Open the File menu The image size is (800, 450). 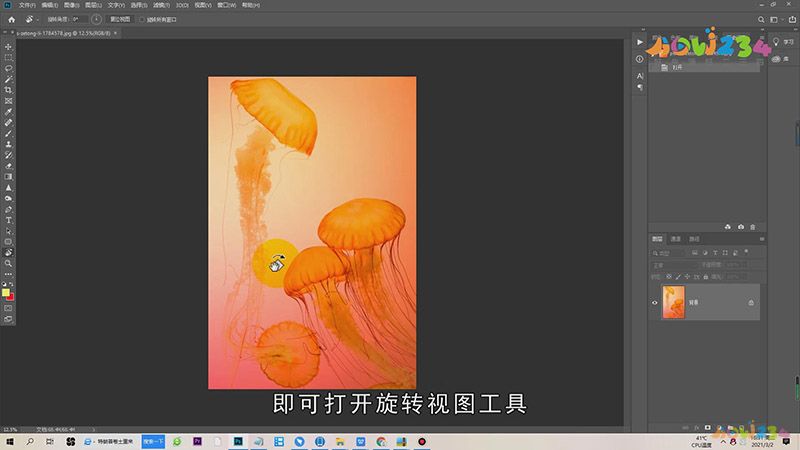pos(27,5)
